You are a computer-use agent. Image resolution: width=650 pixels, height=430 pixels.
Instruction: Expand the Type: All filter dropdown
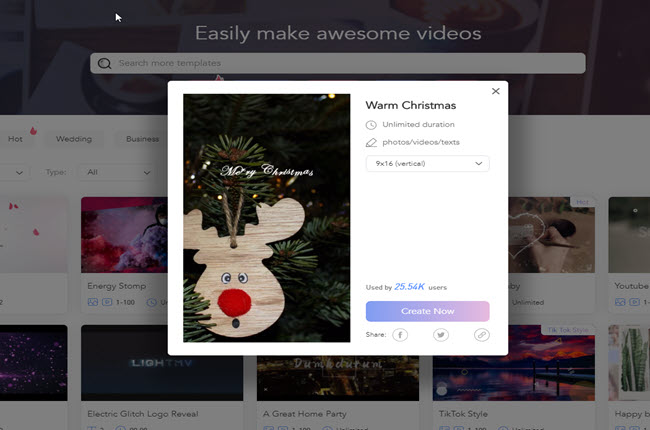[x=117, y=172]
